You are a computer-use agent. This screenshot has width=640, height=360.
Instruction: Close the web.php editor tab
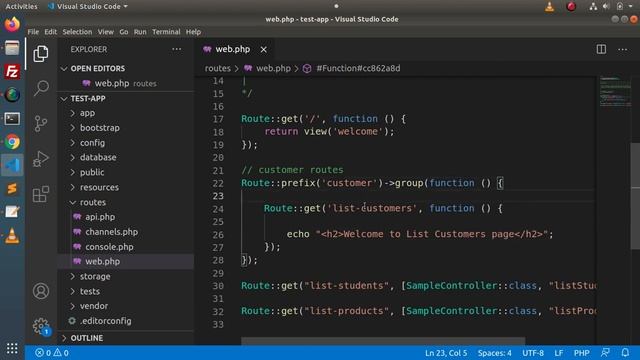coord(264,49)
